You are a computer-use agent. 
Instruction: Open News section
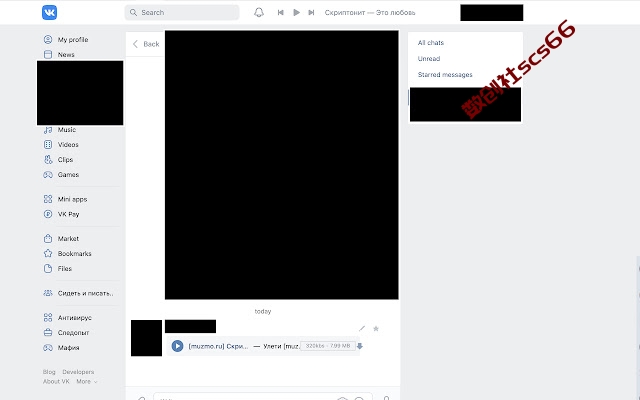pos(66,55)
